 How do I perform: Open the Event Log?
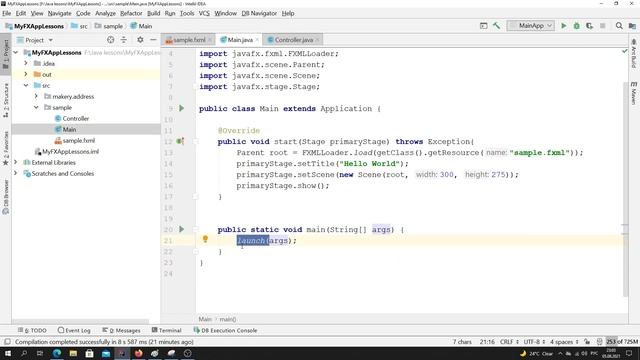coord(74,330)
